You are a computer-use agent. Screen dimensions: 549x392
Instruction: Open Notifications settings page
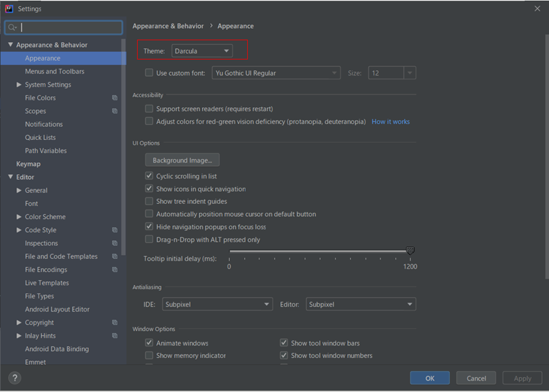click(44, 124)
